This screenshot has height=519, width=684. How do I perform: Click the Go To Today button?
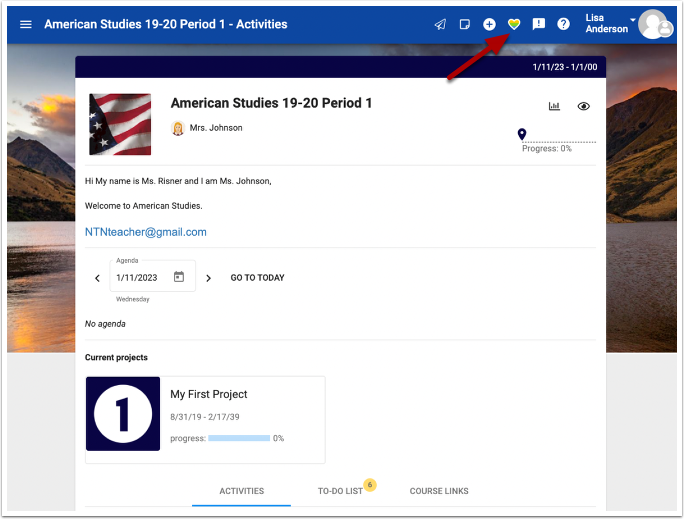pyautogui.click(x=257, y=278)
